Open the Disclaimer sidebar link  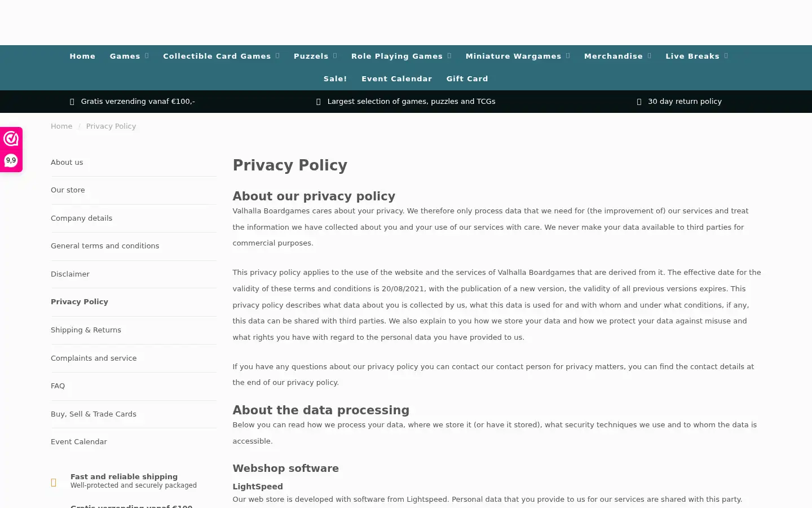[x=70, y=274]
